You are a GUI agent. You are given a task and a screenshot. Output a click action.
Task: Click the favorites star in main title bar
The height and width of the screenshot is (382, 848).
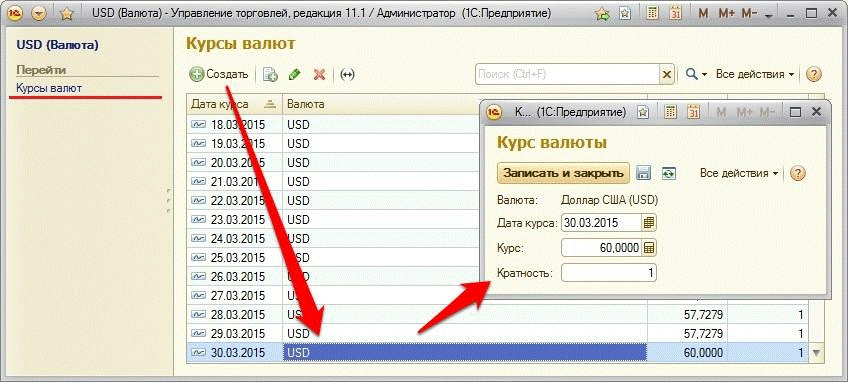[x=67, y=14]
